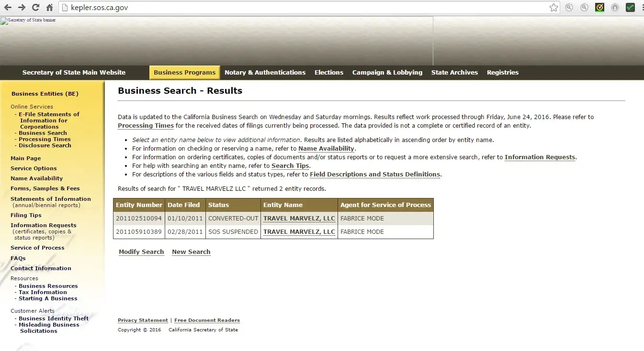Open the Search Tips link
This screenshot has height=351, width=644.
290,166
